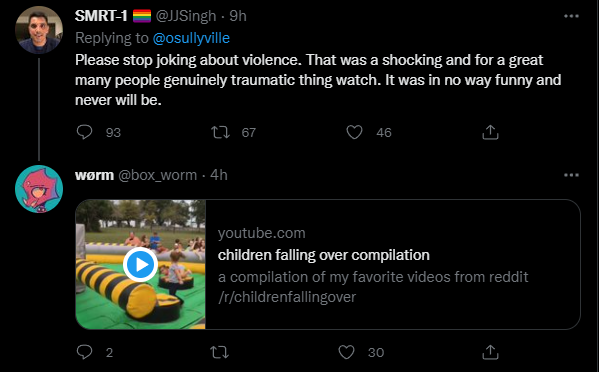Share SMRT-1's tweet via share icon

click(x=490, y=132)
